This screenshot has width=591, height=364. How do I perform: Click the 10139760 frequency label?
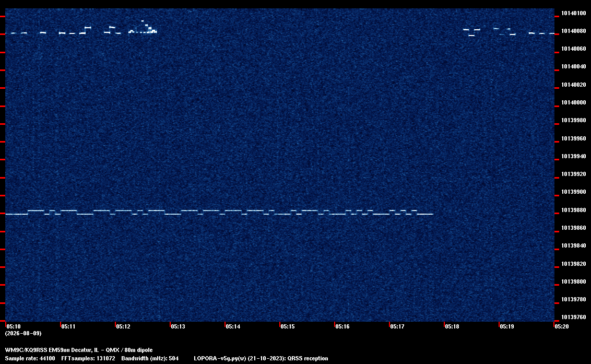coord(573,317)
